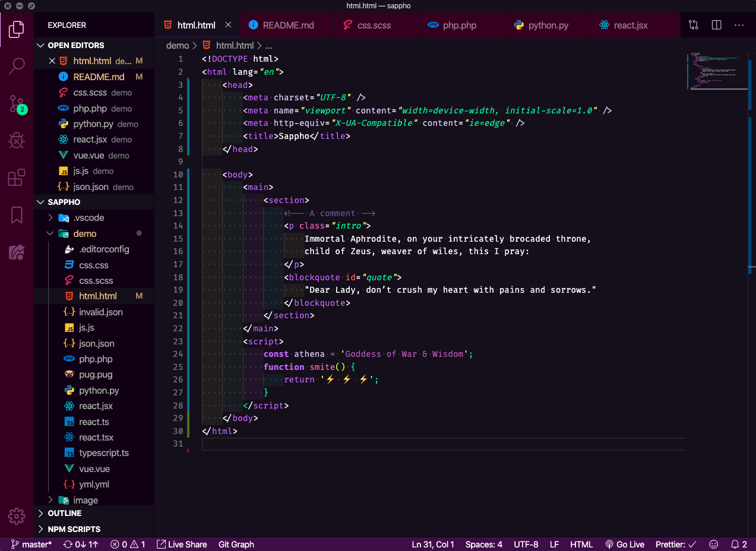756x551 pixels.
Task: Expand the .vscode folder
Action: coord(94,218)
